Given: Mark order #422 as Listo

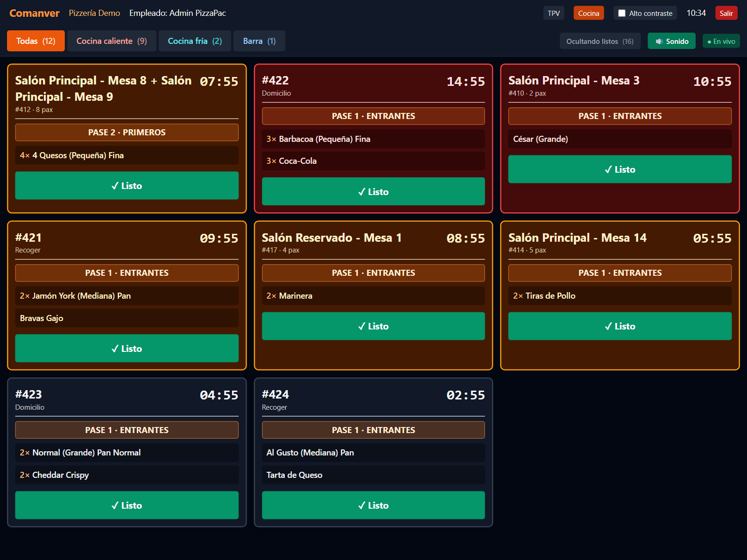Looking at the screenshot, I should (x=373, y=191).
